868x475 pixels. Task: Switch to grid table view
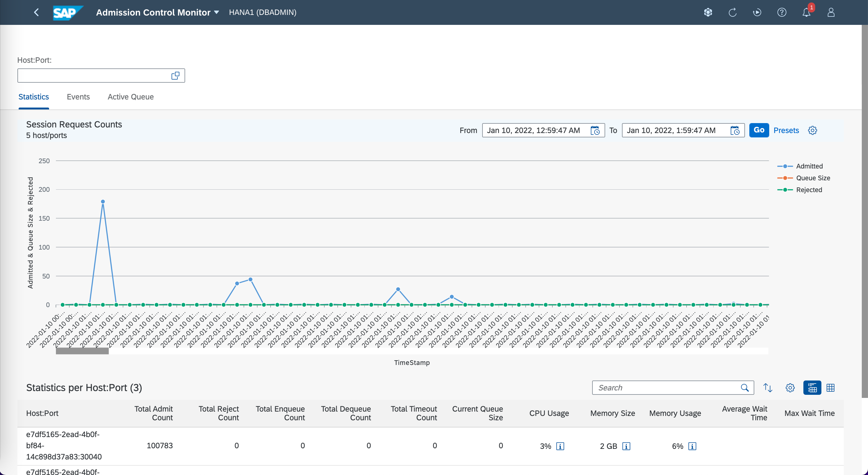pos(831,388)
